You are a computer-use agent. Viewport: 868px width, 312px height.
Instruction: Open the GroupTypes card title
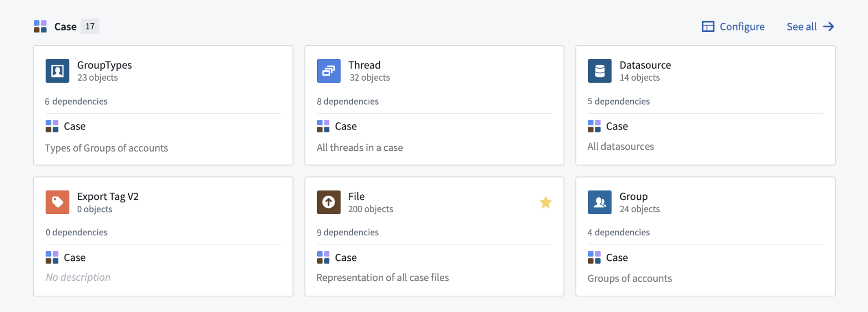click(105, 65)
